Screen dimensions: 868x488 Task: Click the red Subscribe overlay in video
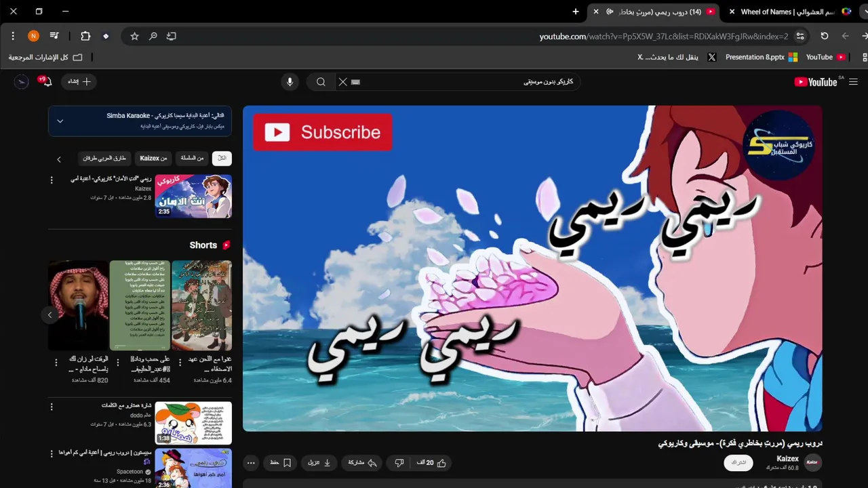323,132
